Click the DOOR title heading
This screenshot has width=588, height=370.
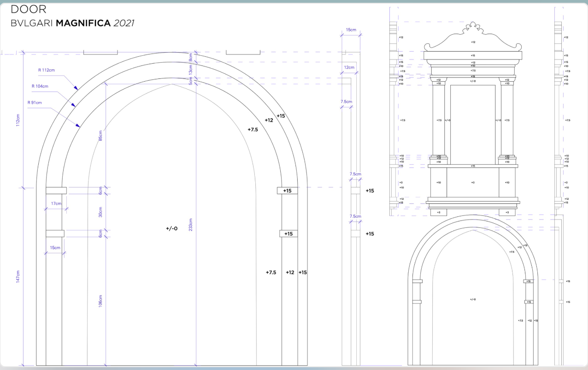[28, 9]
